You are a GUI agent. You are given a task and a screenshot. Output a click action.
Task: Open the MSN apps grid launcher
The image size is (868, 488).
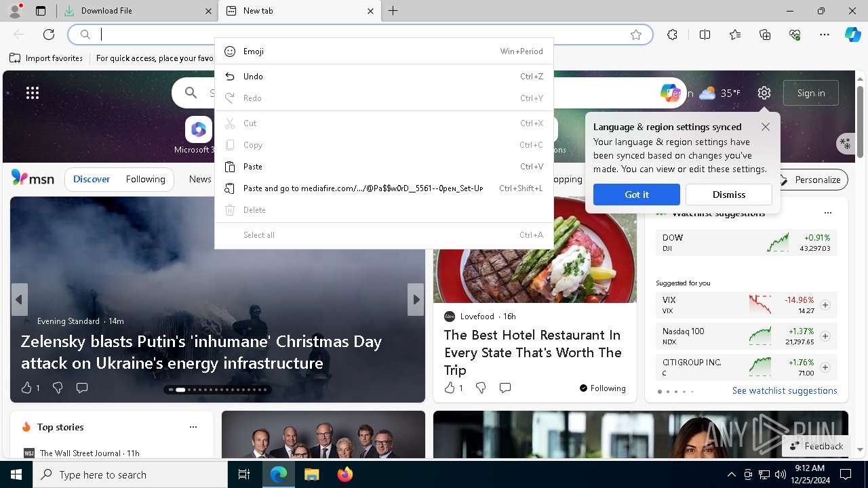(x=33, y=93)
